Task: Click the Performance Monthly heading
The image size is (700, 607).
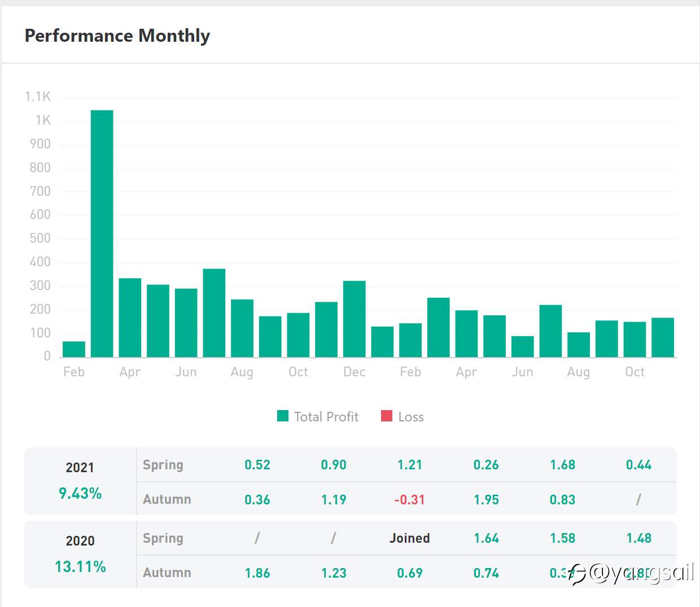Action: coord(117,36)
